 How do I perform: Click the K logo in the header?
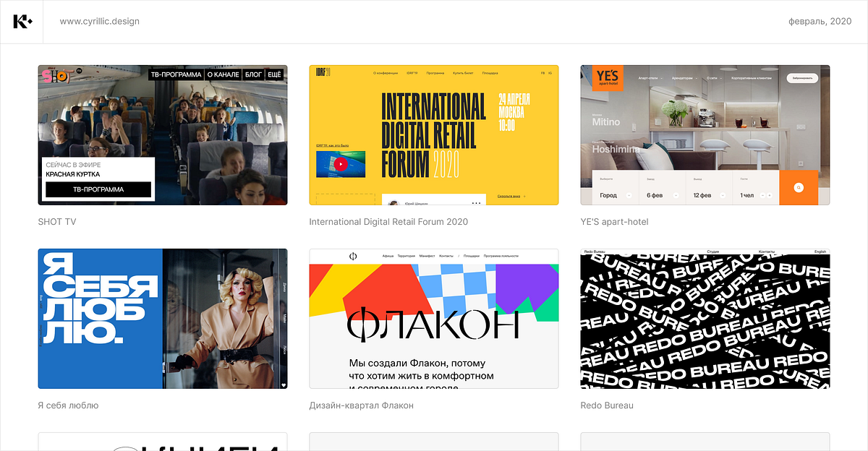tap(23, 22)
